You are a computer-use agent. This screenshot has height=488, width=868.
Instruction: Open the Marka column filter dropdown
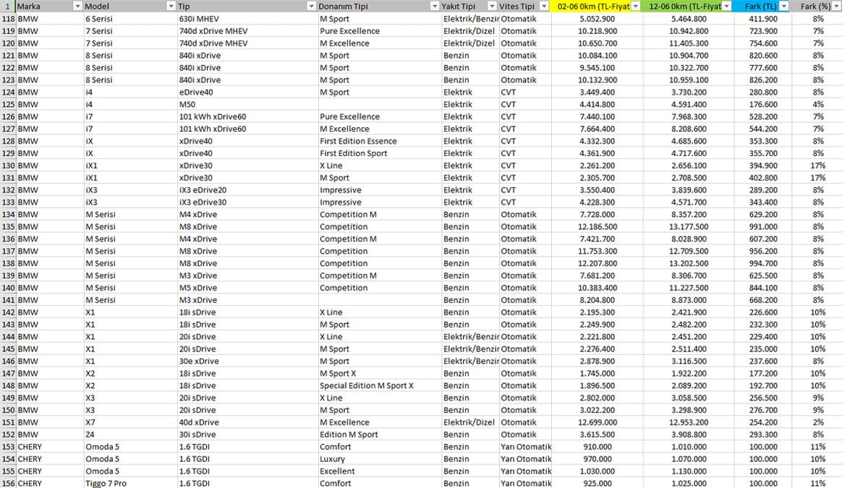coord(78,6)
